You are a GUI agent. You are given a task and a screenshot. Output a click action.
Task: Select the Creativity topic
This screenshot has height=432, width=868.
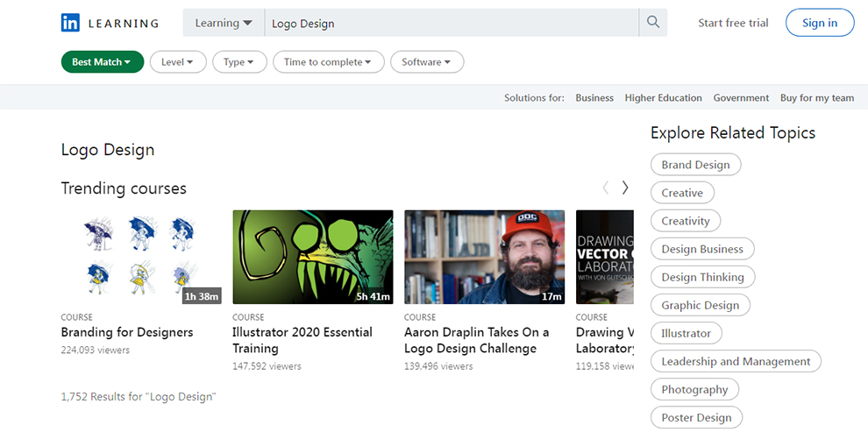(686, 221)
